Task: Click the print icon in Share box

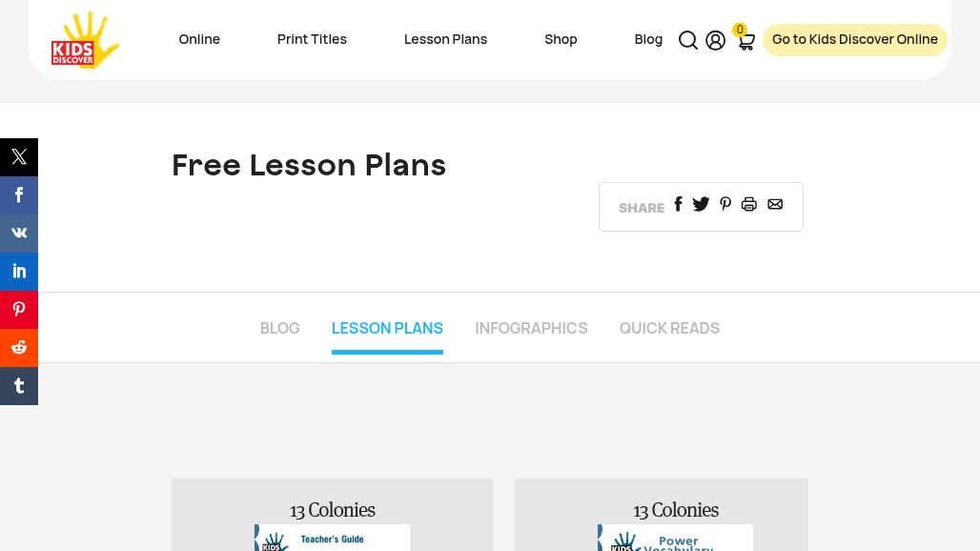Action: click(748, 204)
